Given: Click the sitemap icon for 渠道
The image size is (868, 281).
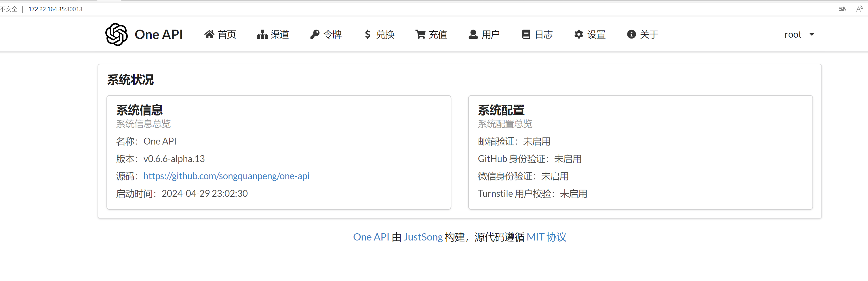Looking at the screenshot, I should (262, 34).
